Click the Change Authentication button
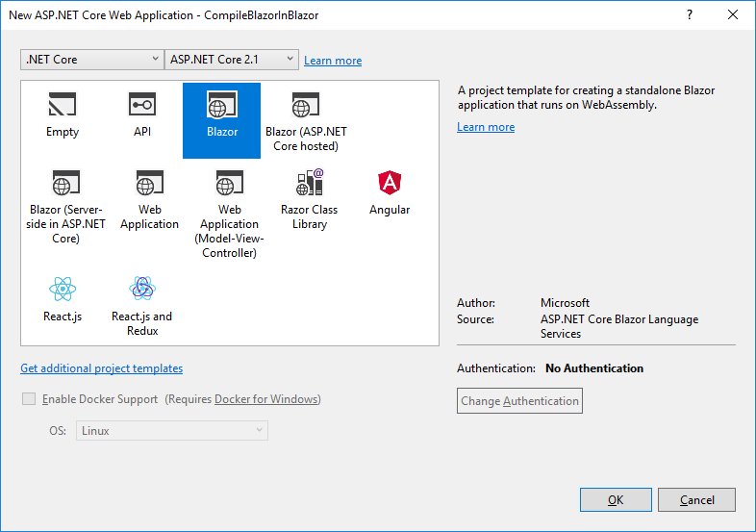756x532 pixels. coord(519,401)
